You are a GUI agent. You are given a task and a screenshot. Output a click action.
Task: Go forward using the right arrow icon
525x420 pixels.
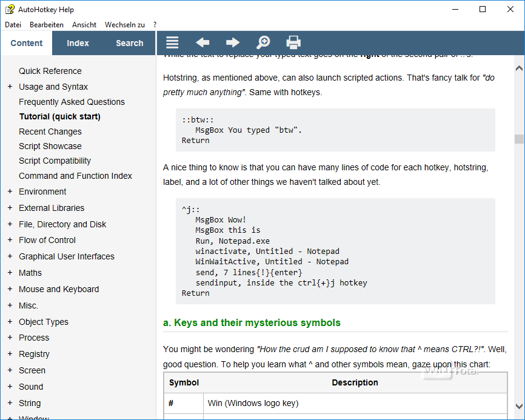[x=232, y=42]
